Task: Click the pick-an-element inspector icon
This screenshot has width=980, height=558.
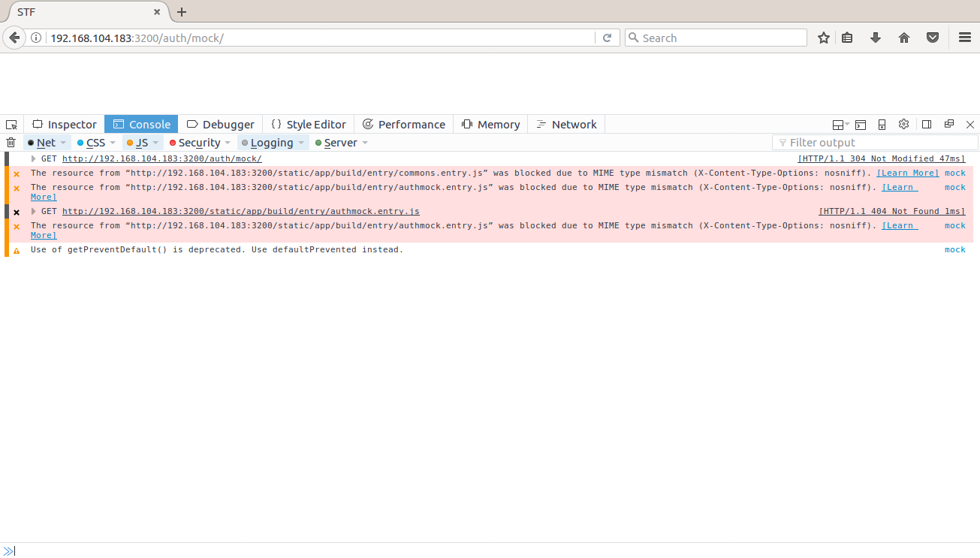Action: click(x=11, y=124)
